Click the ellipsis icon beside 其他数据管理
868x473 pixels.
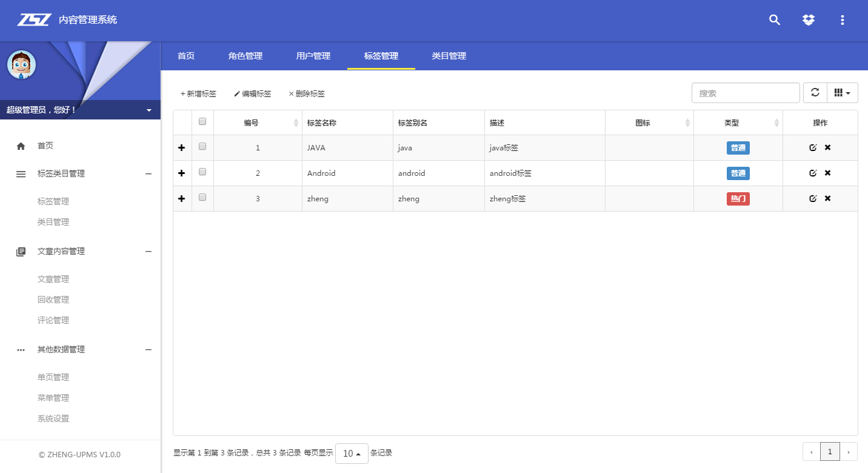click(21, 350)
